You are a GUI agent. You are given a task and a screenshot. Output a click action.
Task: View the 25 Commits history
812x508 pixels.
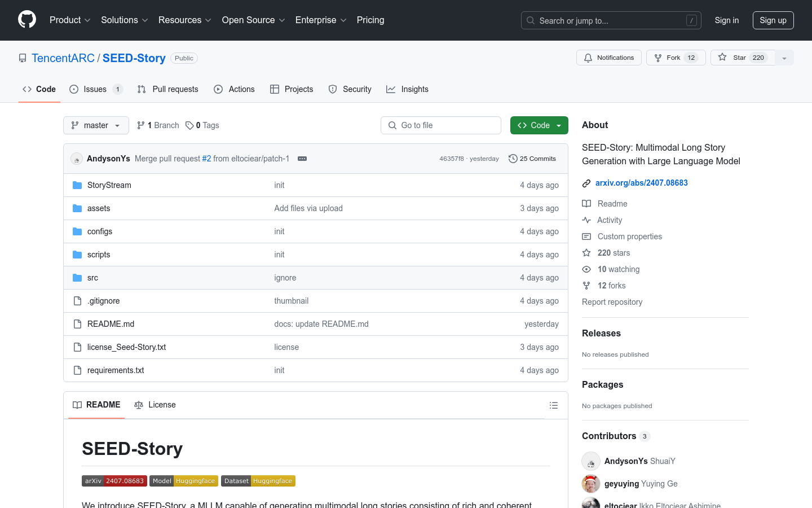tap(532, 159)
